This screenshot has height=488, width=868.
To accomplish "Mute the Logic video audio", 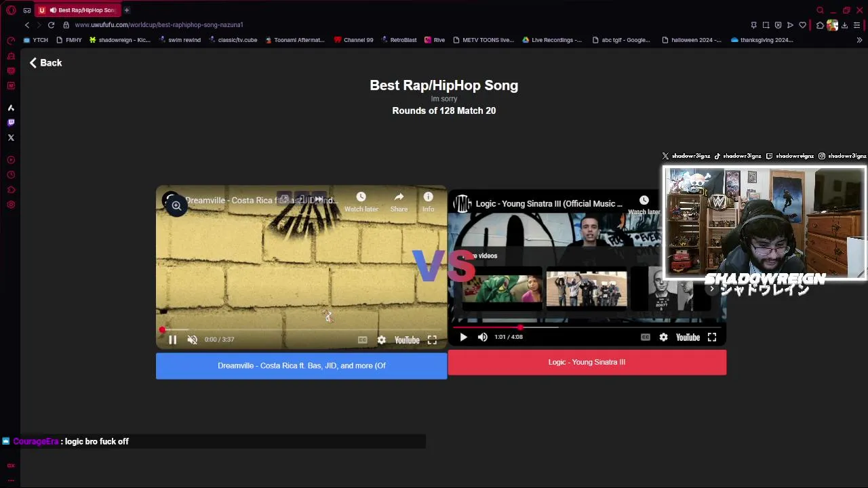I will click(x=482, y=337).
